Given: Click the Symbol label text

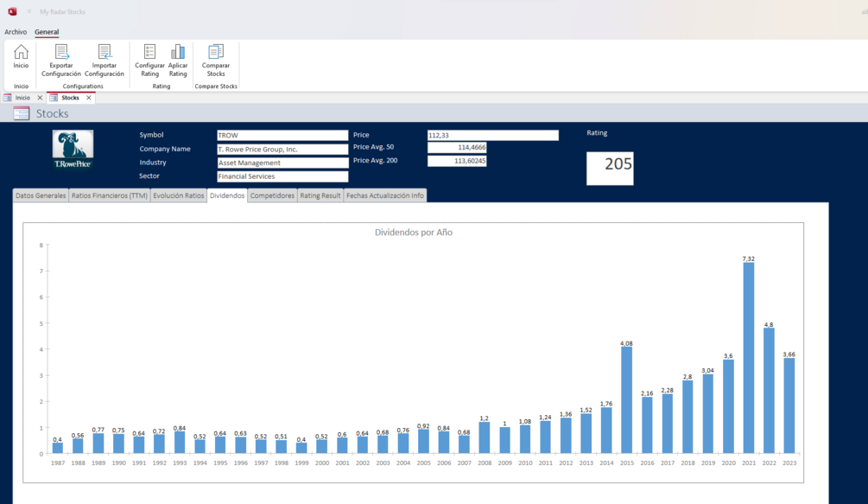Looking at the screenshot, I should point(151,135).
